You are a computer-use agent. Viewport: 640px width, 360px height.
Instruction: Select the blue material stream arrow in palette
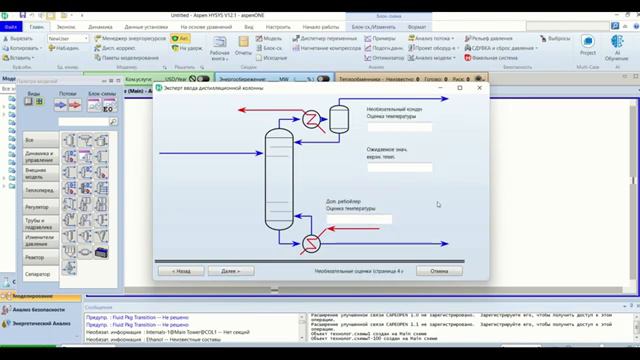pyautogui.click(x=60, y=105)
